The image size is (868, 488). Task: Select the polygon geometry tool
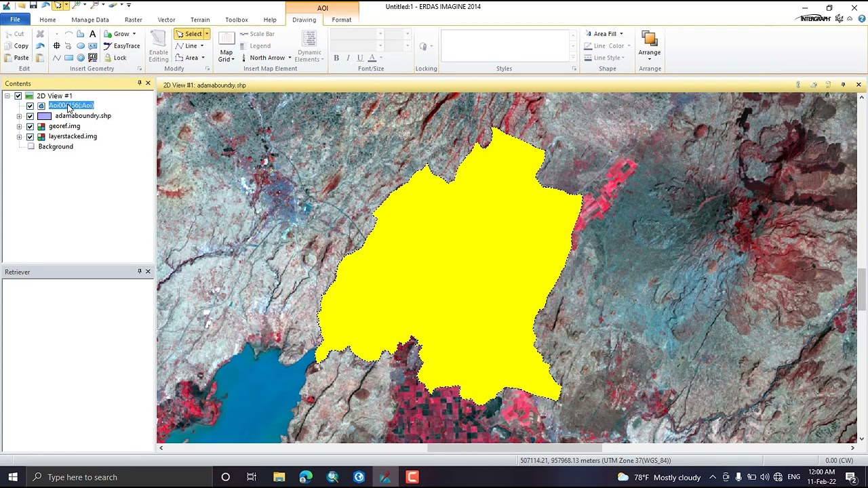pyautogui.click(x=80, y=34)
